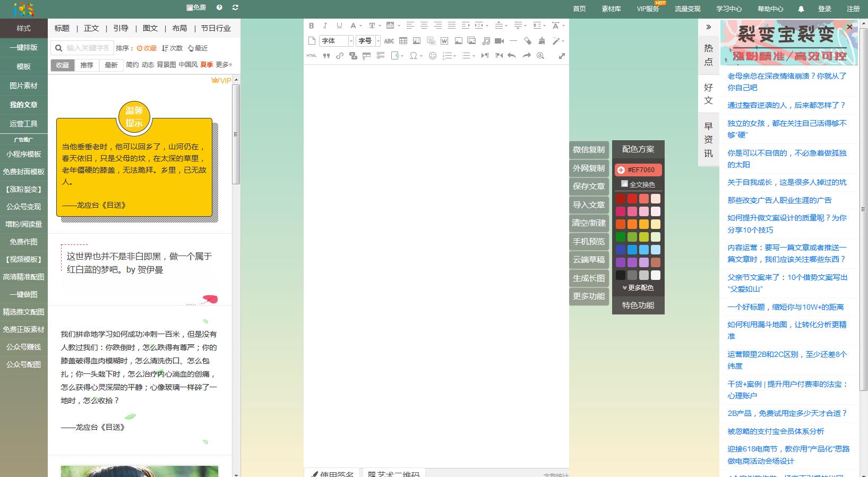Open the find and replace magnifier icon
868x477 pixels.
(x=540, y=56)
